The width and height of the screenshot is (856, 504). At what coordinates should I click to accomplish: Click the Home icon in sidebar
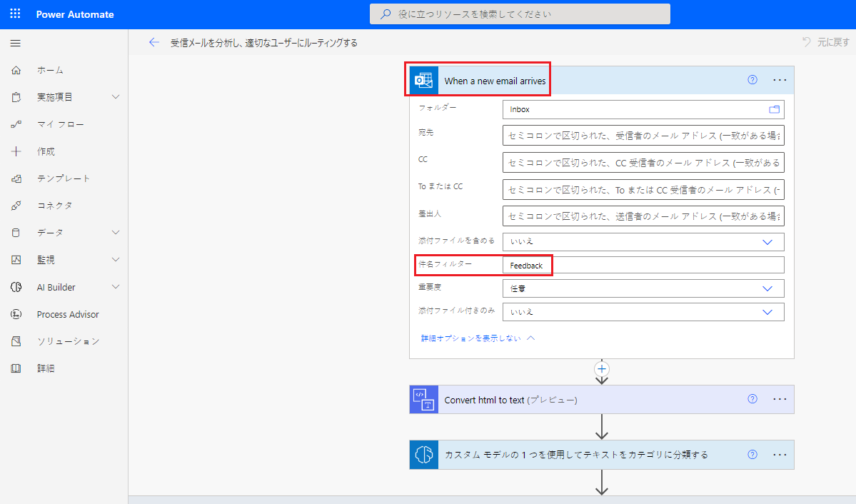[16, 70]
